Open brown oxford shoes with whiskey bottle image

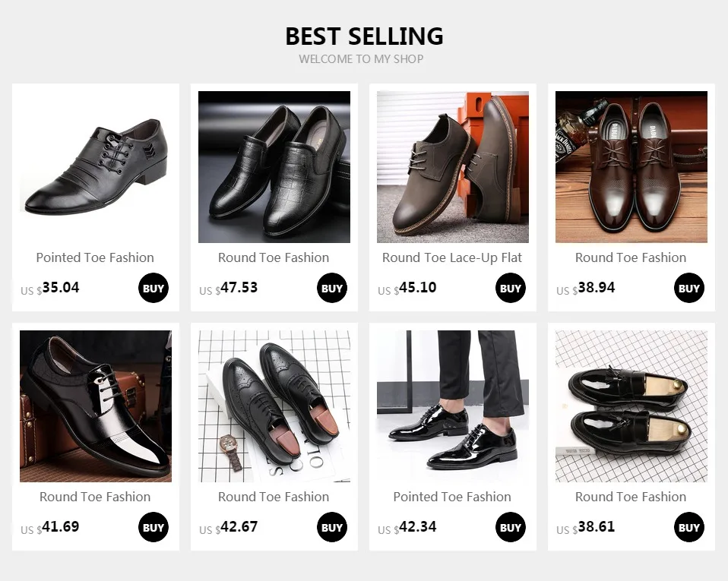(x=631, y=167)
